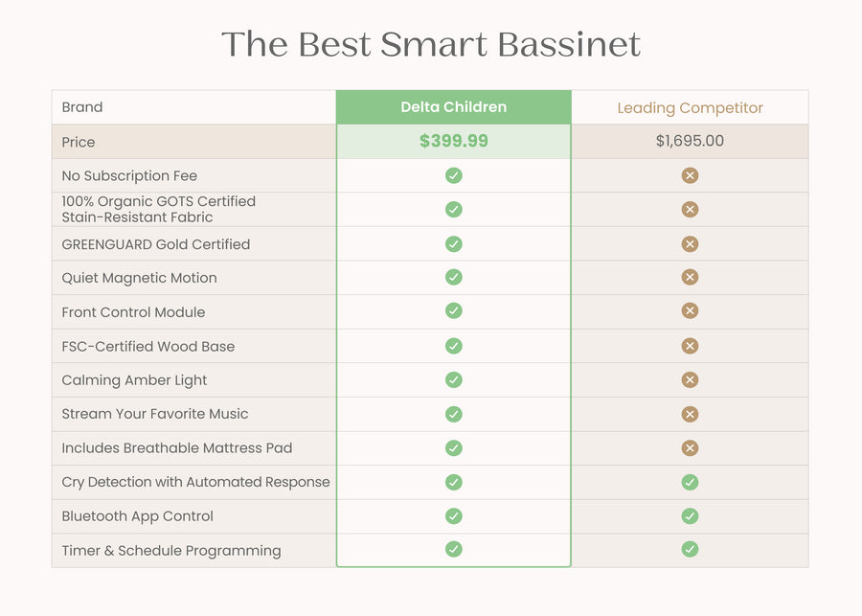Click The Best Smart Bassinet title
Viewport: 862px width, 616px height.
click(431, 44)
